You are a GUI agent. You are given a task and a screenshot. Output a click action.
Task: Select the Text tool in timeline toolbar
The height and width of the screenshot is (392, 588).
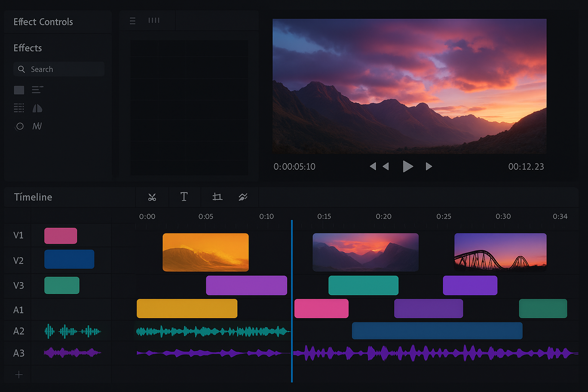184,197
